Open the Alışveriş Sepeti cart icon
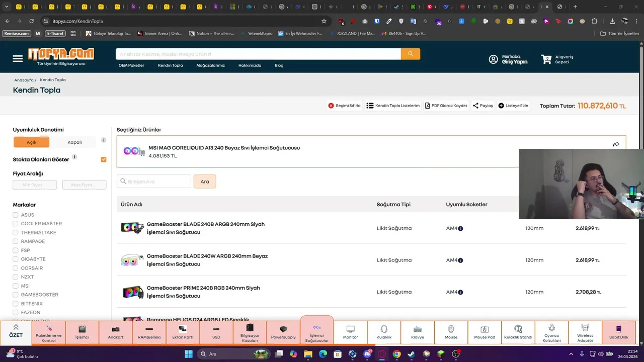 [546, 59]
